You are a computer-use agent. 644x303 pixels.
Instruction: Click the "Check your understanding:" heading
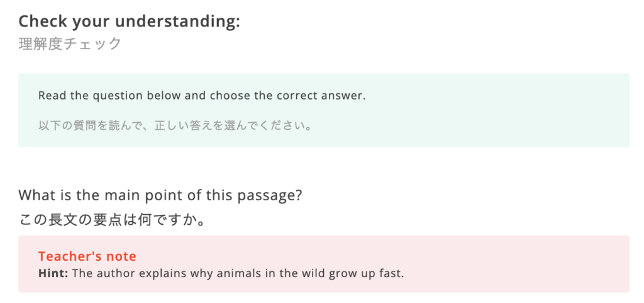pos(129,21)
